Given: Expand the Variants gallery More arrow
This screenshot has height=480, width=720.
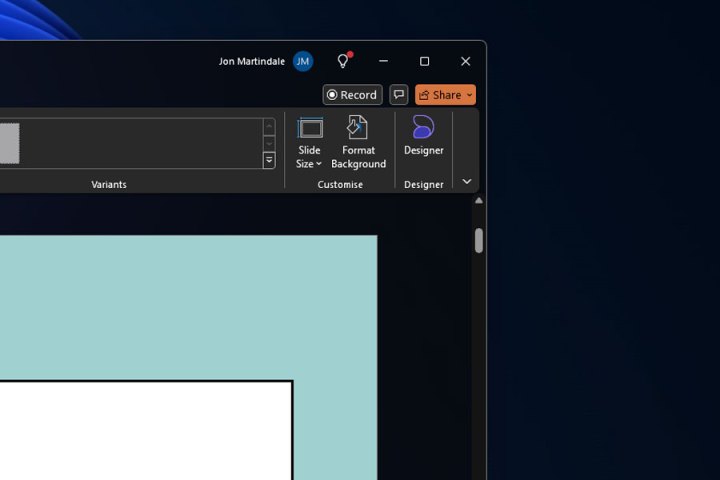Looking at the screenshot, I should point(269,160).
